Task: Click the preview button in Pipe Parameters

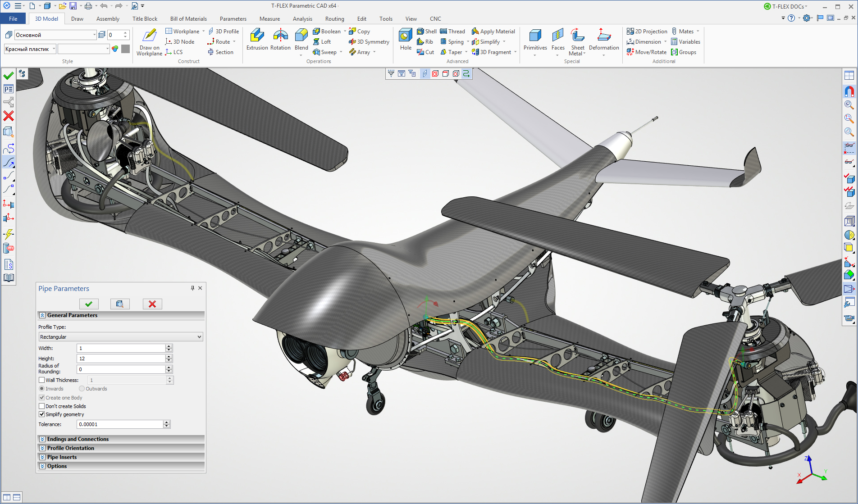Action: (x=120, y=304)
